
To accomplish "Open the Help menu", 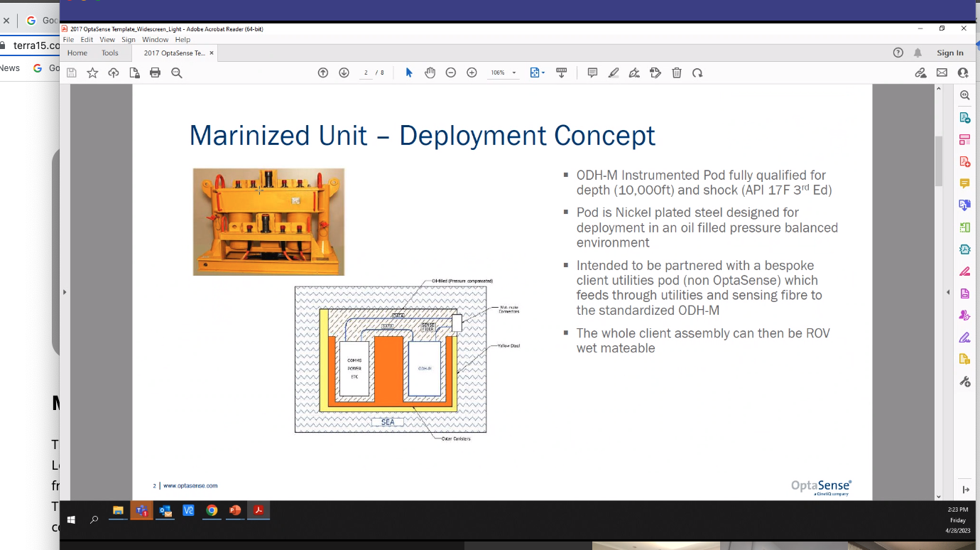I will [x=183, y=40].
